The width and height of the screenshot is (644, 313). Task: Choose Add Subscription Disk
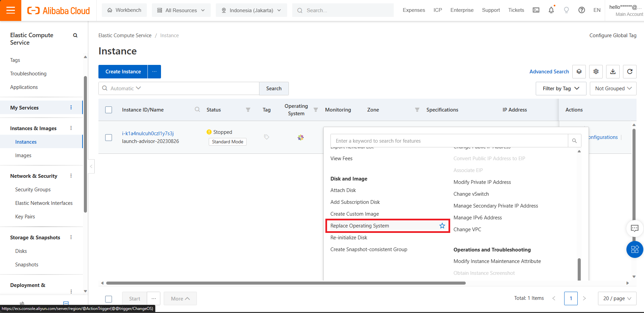tap(355, 202)
